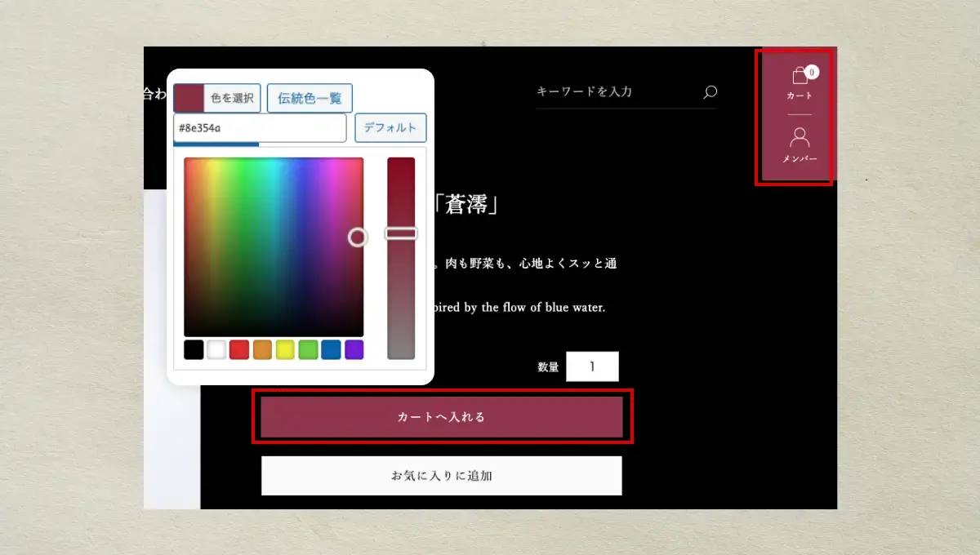Viewport: 980px width, 555px height.
Task: Open the 伝統色一覧 list
Action: [310, 98]
